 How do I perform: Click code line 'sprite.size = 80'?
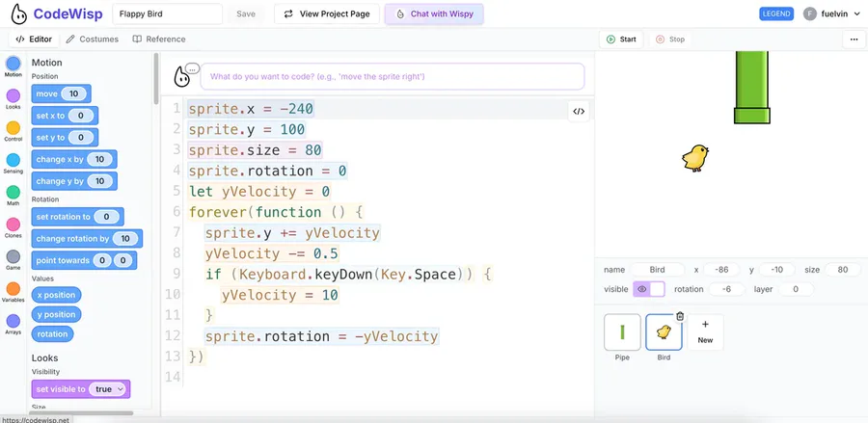point(256,150)
